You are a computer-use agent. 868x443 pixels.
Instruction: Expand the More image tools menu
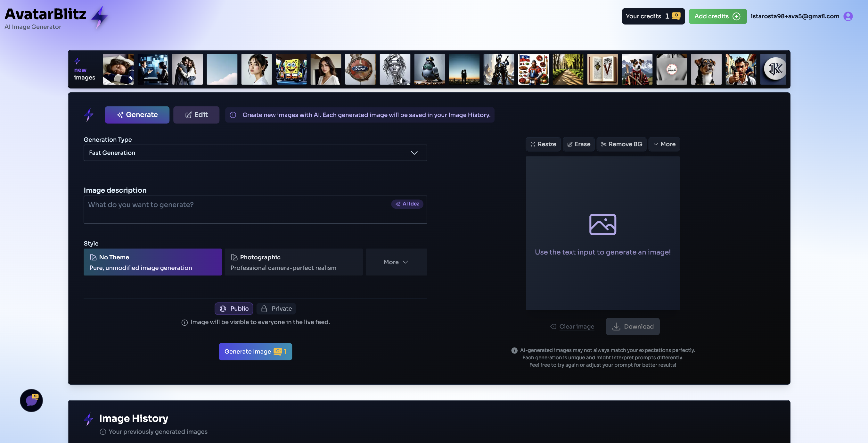point(664,144)
